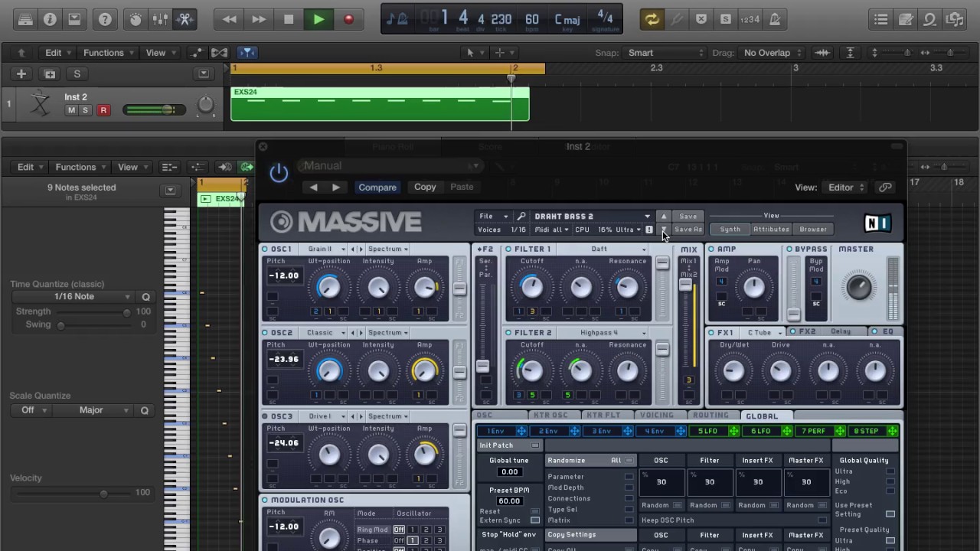Open the Drag No Overlap dropdown
980x551 pixels.
(773, 53)
